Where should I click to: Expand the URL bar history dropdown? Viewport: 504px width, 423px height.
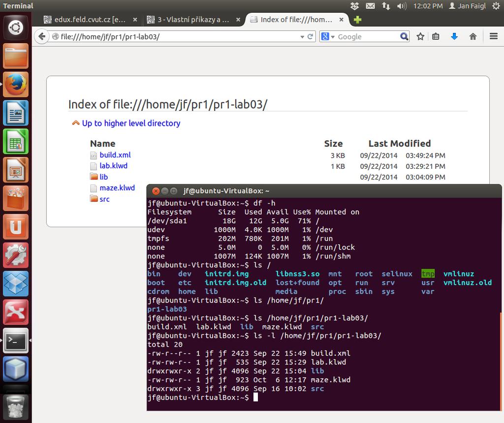click(302, 37)
